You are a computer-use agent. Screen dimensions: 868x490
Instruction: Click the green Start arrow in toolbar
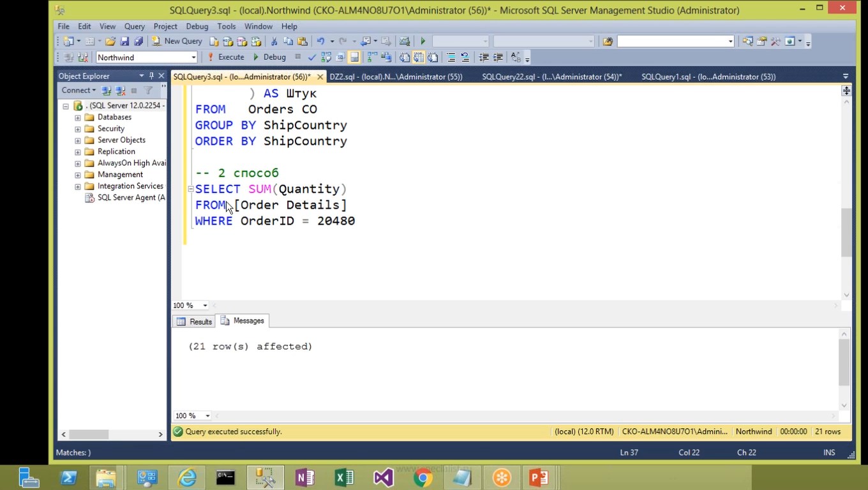tap(423, 41)
